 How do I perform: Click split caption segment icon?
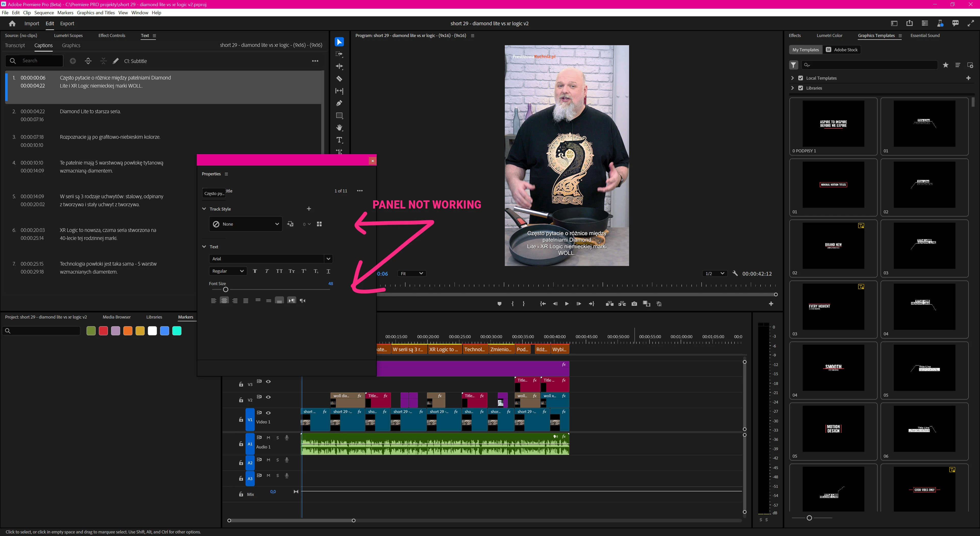[x=88, y=61]
